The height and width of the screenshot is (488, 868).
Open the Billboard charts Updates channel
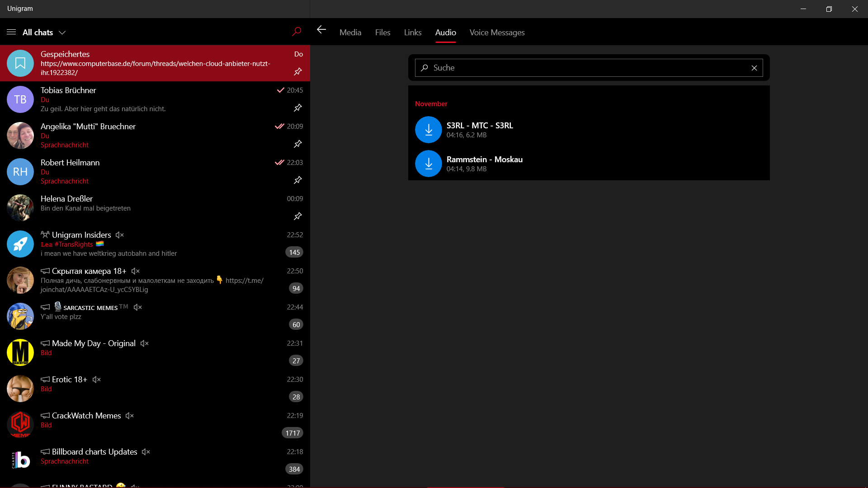click(155, 461)
